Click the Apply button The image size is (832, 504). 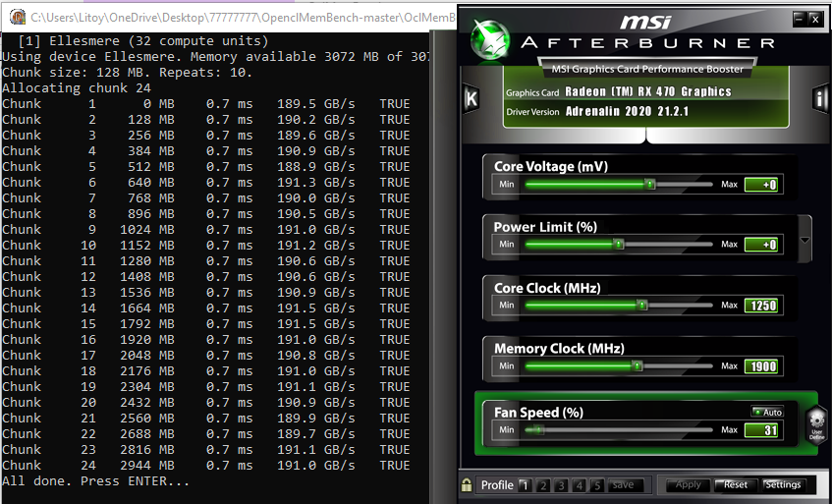pos(689,485)
